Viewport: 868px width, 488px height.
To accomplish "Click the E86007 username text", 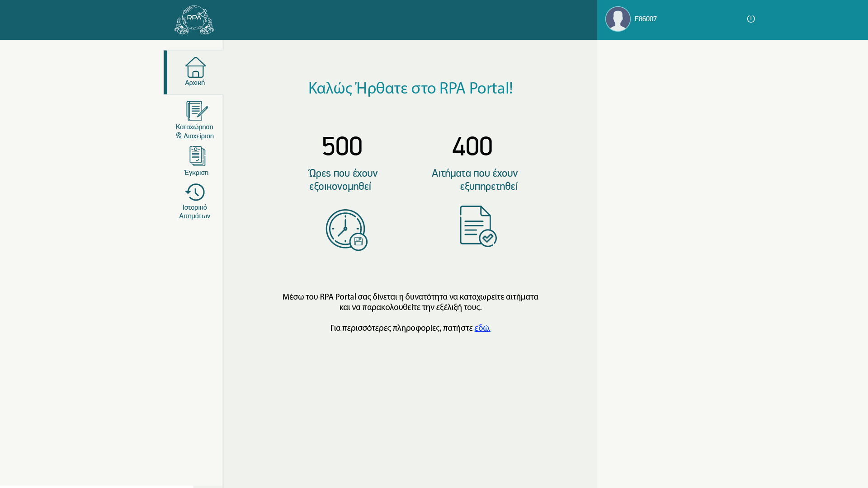I will 646,19.
